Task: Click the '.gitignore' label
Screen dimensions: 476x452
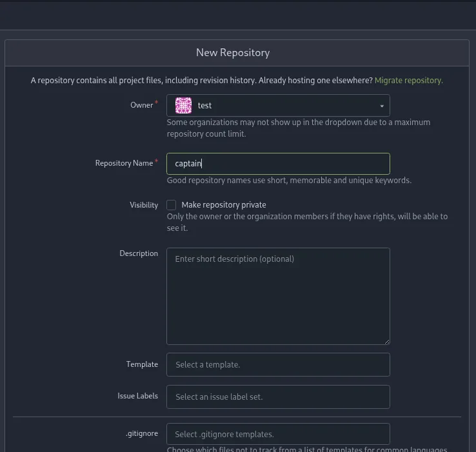Action: [x=142, y=433]
